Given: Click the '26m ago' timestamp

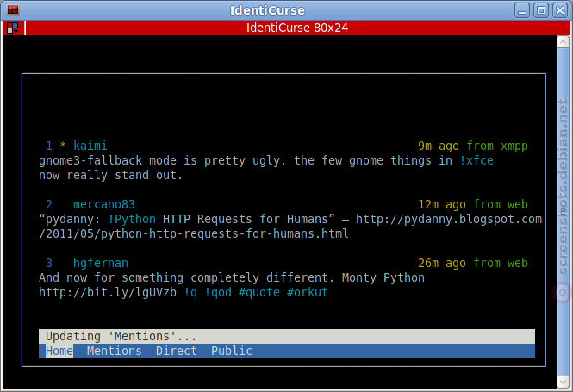Looking at the screenshot, I should point(442,263).
